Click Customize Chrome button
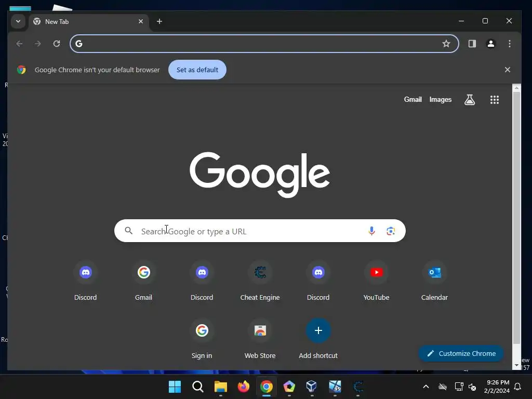 coord(461,353)
